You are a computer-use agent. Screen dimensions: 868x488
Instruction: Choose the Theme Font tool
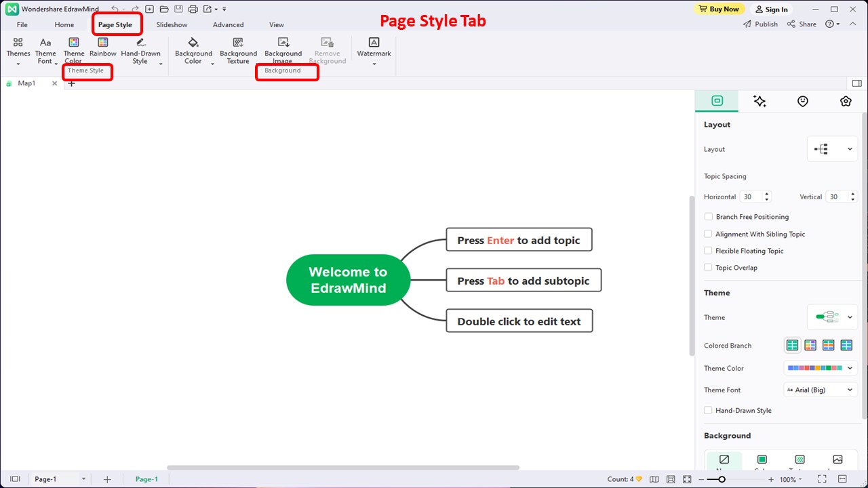click(45, 49)
